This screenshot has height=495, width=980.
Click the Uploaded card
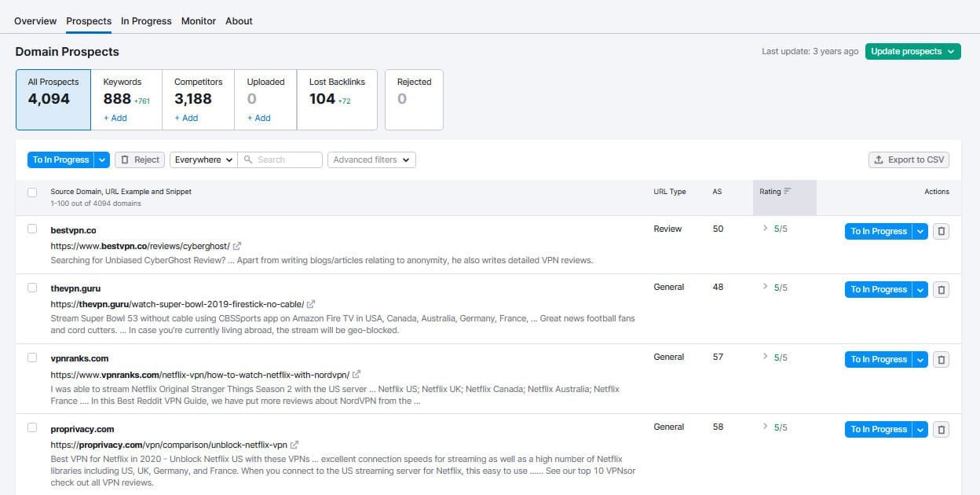point(265,100)
